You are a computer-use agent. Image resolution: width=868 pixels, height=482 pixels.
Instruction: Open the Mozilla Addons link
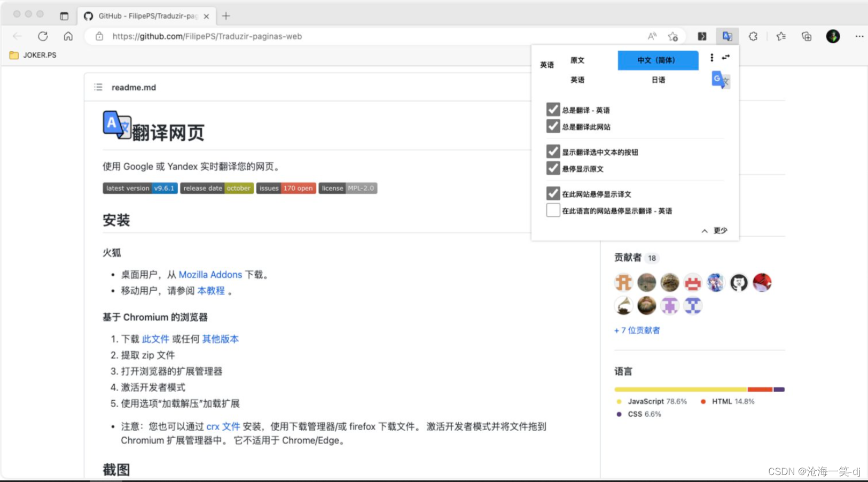point(210,275)
